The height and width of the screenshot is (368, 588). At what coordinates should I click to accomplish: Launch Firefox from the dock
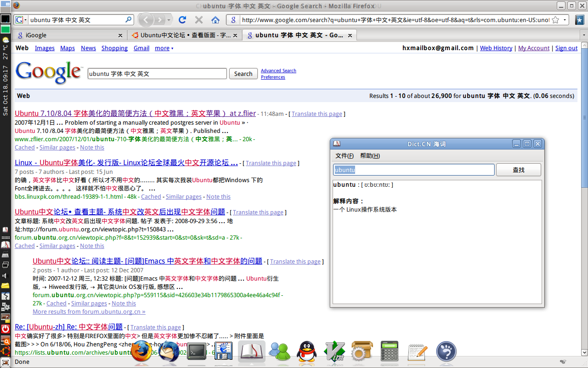pos(141,351)
